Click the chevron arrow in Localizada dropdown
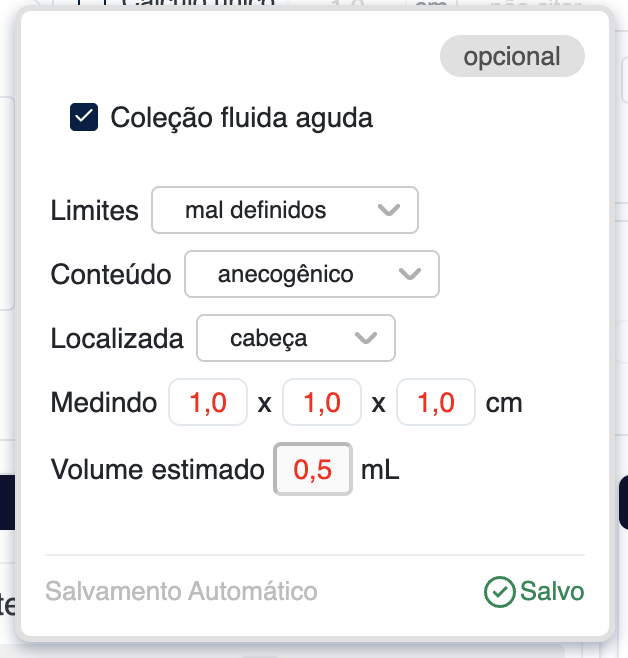This screenshot has height=658, width=628. 366,338
